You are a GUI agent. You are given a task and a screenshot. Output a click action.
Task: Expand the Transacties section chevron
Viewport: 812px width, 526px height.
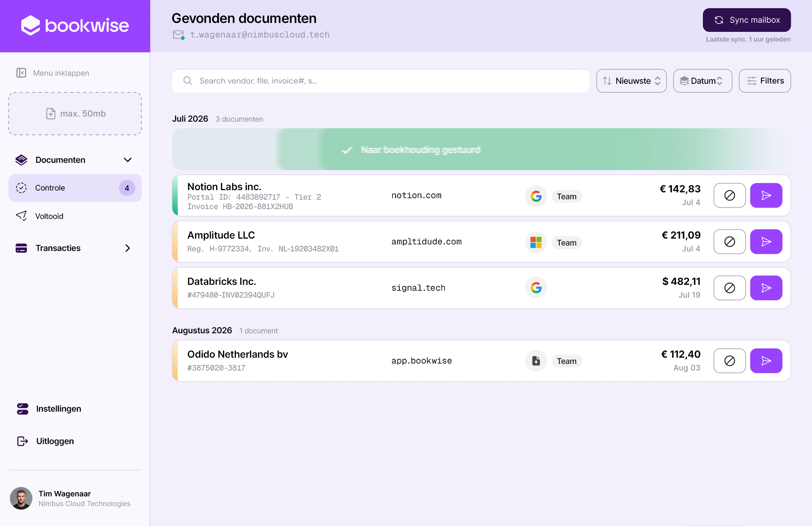127,248
